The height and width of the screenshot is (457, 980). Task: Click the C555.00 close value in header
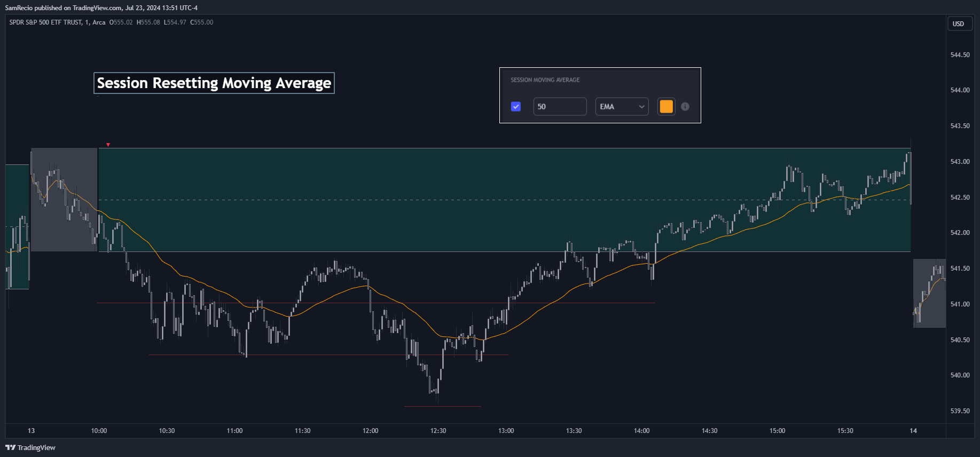(202, 22)
